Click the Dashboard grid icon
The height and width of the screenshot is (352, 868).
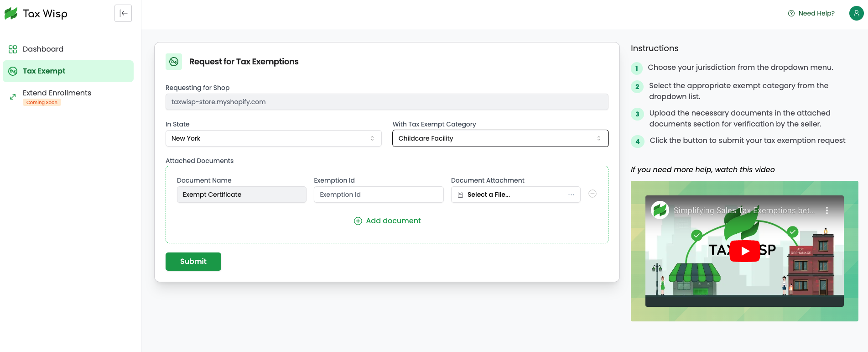(x=13, y=49)
